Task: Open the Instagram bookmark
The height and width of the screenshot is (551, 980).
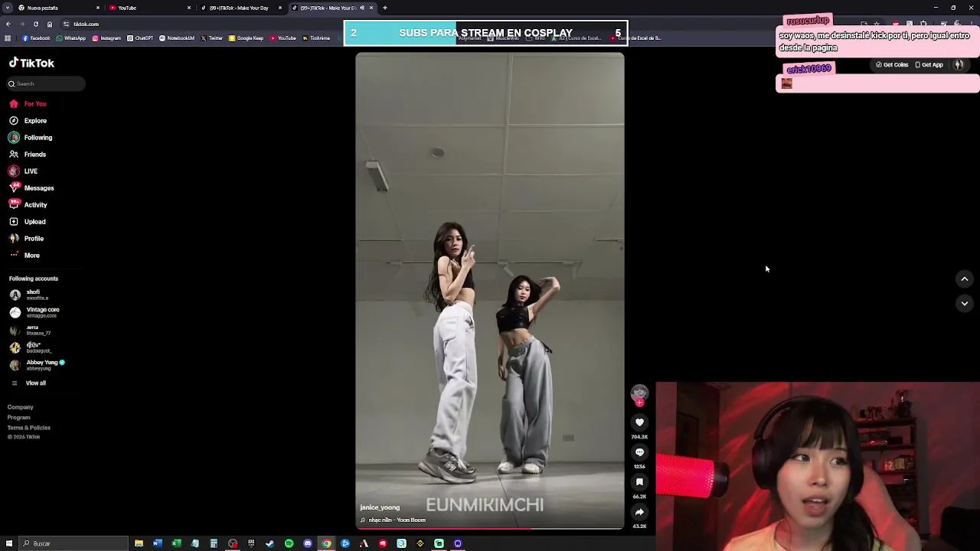Action: pos(106,38)
